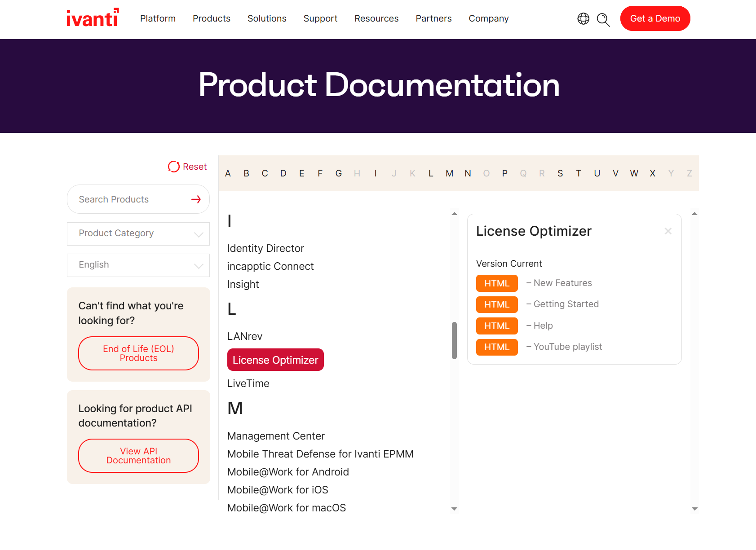
Task: Open the Partners menu
Action: click(x=433, y=18)
